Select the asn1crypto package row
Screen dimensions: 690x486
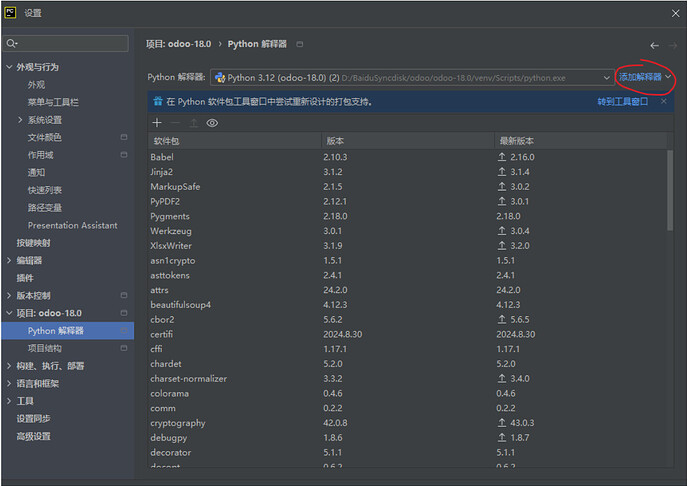(x=407, y=260)
